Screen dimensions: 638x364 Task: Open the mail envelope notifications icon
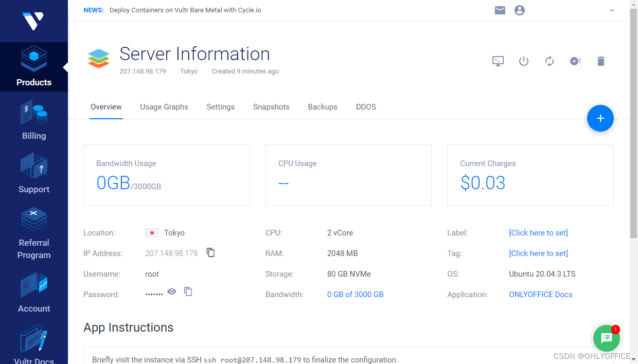pos(500,10)
